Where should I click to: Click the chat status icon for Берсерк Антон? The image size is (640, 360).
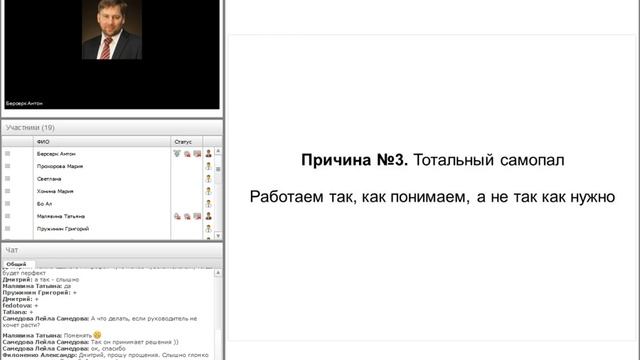[187, 154]
